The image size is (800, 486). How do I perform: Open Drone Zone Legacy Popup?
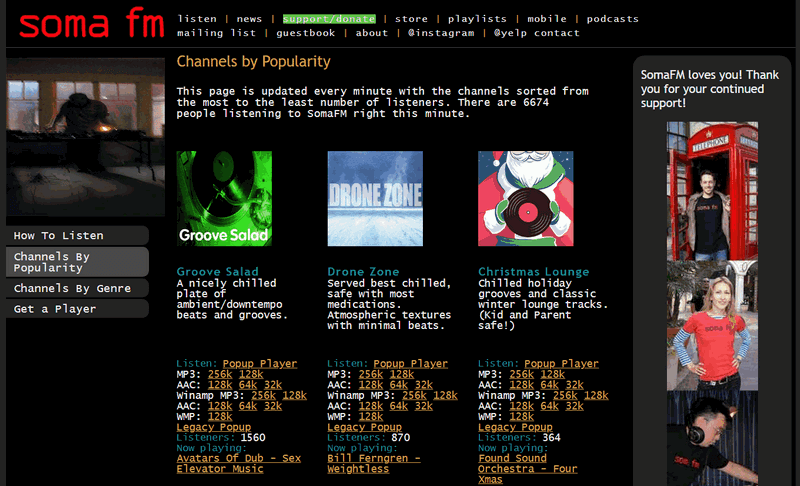[365, 427]
